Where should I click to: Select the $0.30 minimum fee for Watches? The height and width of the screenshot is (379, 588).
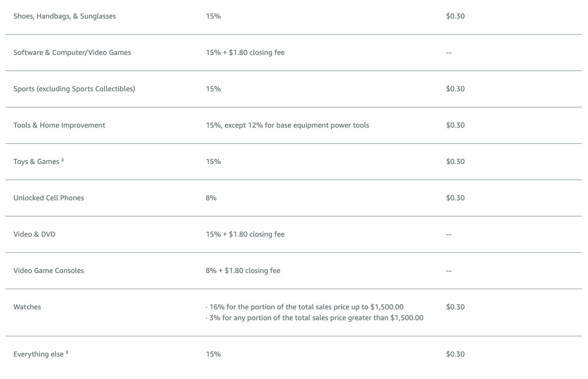click(455, 307)
